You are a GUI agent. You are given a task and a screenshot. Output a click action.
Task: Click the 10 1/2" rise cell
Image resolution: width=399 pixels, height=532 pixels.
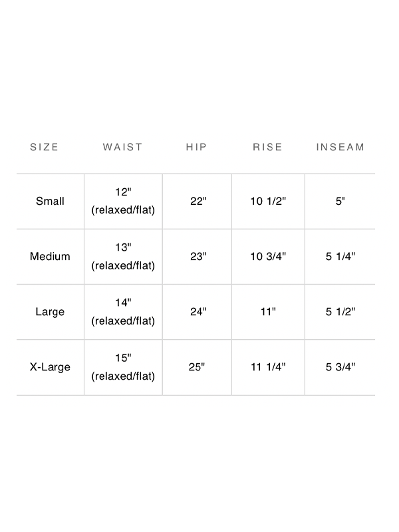click(x=268, y=201)
